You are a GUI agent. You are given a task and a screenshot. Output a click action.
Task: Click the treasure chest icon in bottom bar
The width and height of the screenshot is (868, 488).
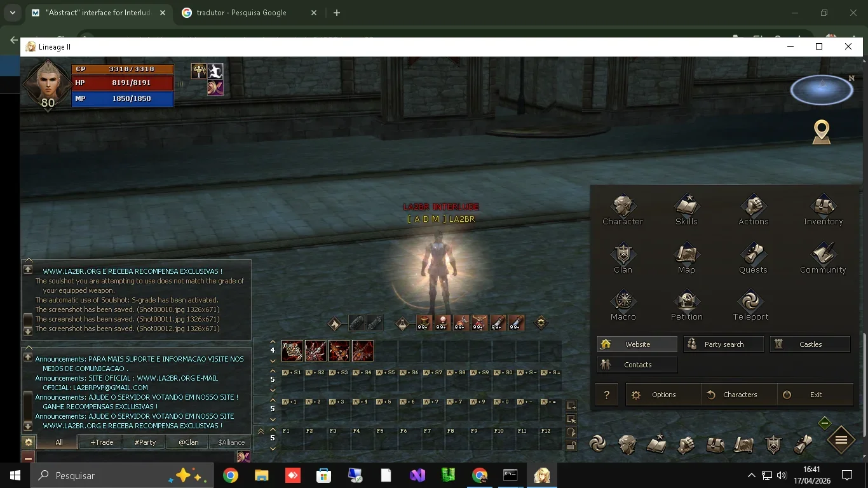pos(715,444)
